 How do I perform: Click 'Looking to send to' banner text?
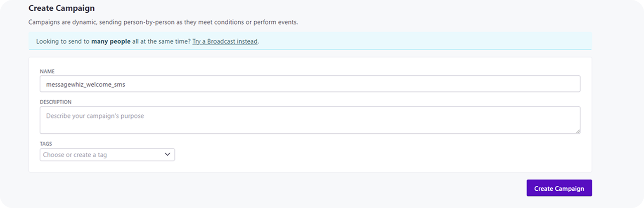click(x=63, y=41)
